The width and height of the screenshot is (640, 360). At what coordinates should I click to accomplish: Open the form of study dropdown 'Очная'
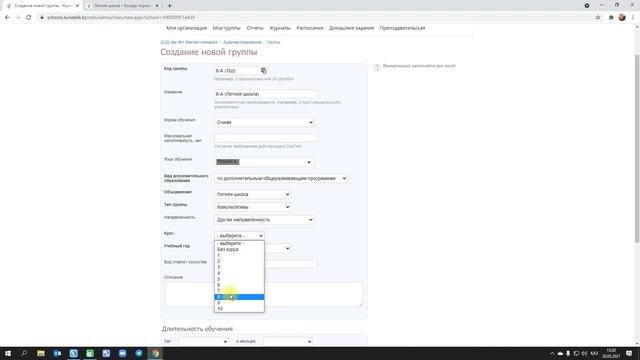click(264, 122)
